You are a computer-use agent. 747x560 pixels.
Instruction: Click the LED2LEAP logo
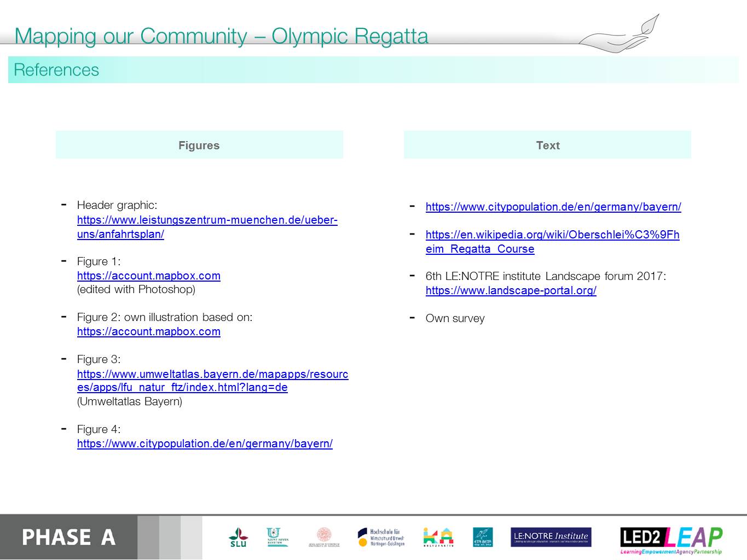pyautogui.click(x=671, y=540)
